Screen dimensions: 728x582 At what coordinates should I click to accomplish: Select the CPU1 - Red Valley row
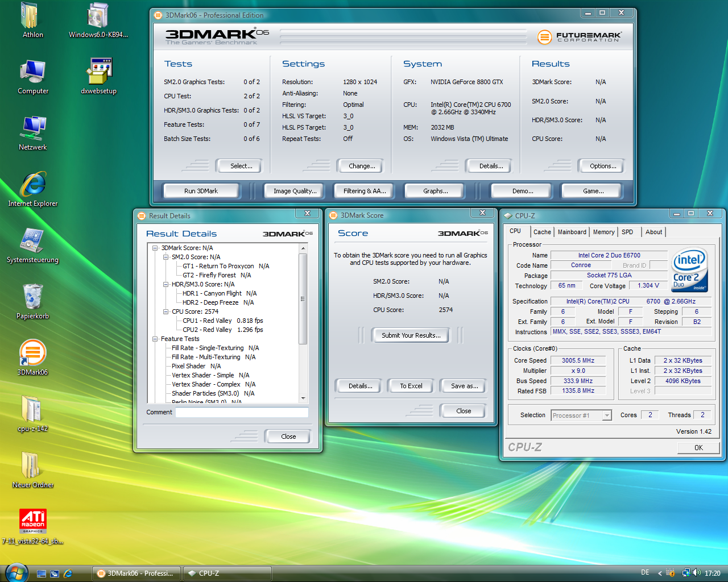223,321
